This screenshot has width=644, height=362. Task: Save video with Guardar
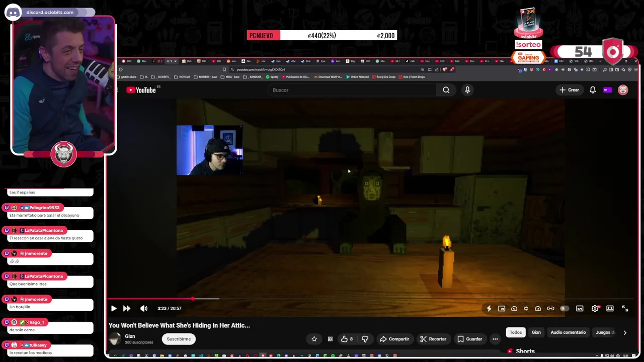(469, 339)
